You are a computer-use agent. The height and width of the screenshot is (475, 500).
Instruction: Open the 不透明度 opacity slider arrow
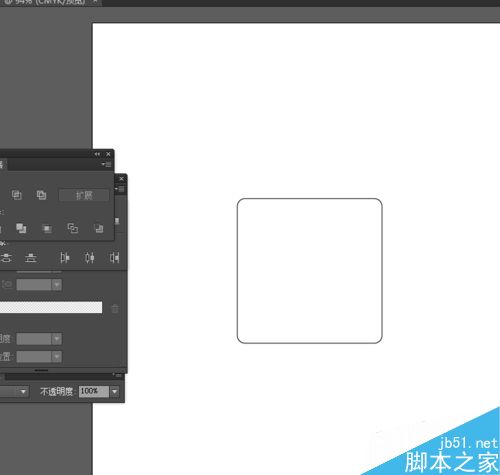114,391
